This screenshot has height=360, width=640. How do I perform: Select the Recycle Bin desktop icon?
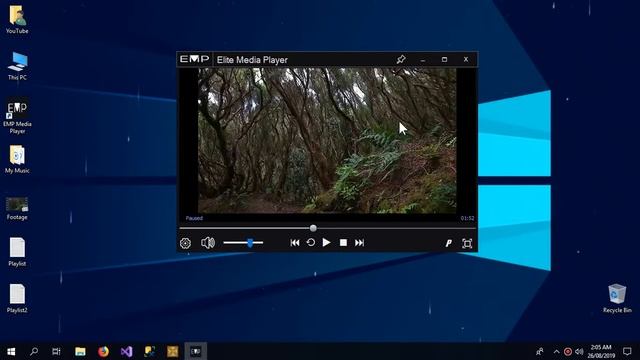coord(617,299)
